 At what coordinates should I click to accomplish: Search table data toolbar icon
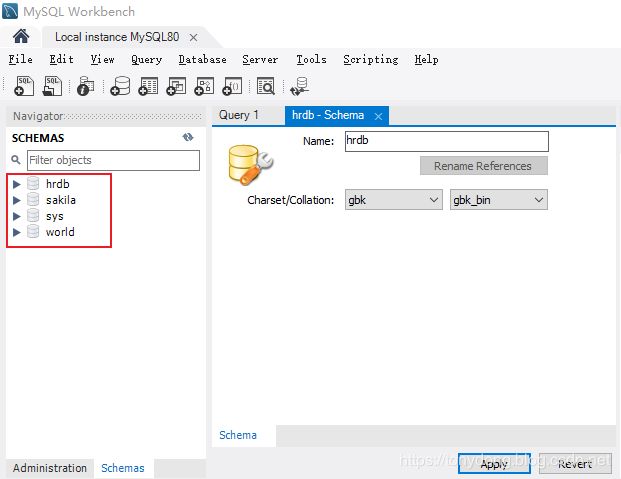tap(266, 86)
